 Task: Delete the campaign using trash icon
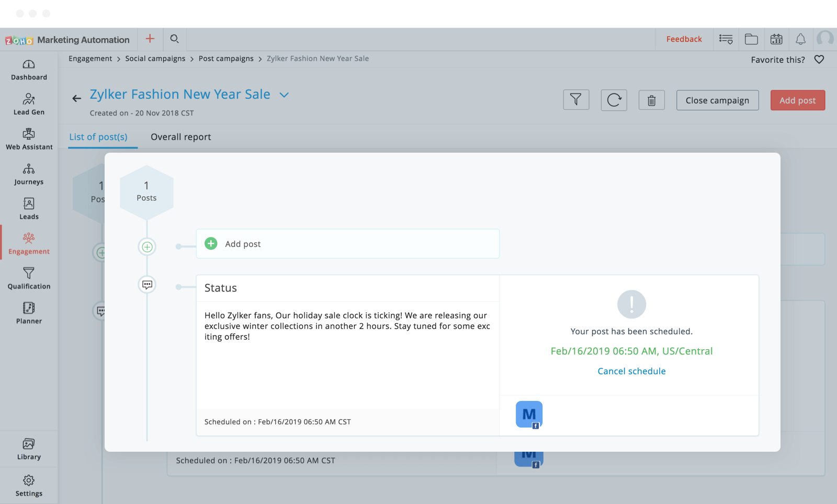pos(651,100)
